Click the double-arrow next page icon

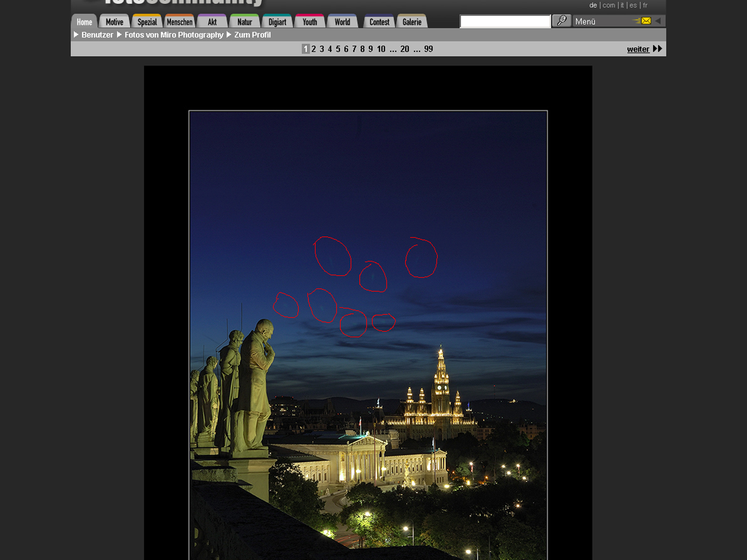pos(657,49)
